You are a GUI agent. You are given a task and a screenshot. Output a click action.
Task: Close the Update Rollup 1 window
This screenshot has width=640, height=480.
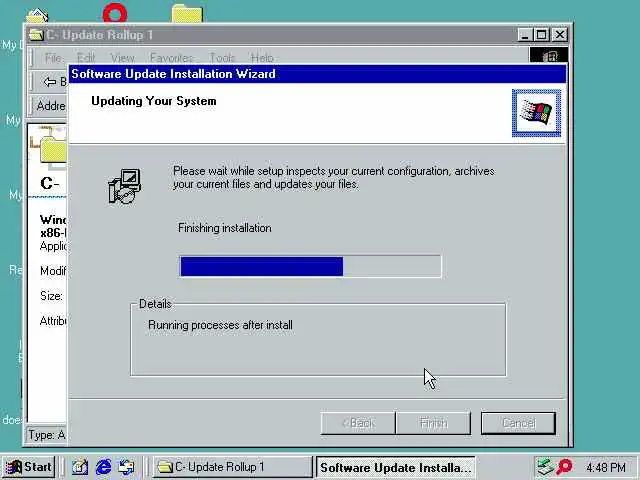(560, 35)
